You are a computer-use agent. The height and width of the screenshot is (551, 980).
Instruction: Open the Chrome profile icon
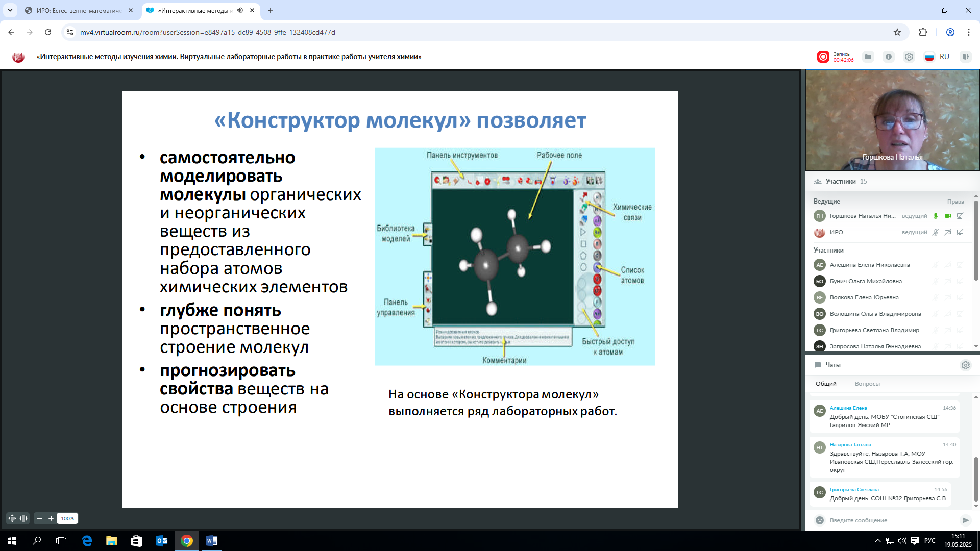950,32
